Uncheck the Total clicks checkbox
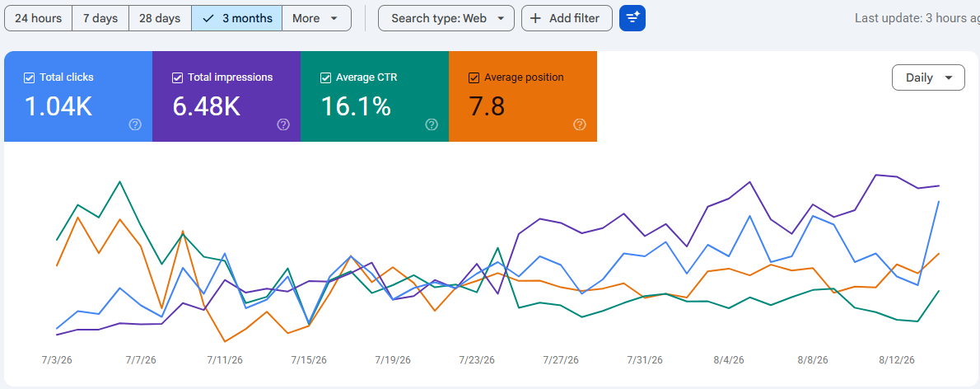This screenshot has height=389, width=980. [x=29, y=77]
